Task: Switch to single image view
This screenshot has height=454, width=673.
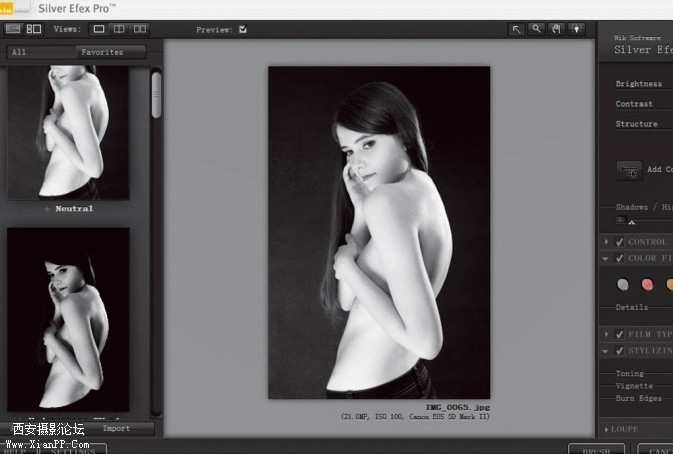Action: [x=99, y=29]
